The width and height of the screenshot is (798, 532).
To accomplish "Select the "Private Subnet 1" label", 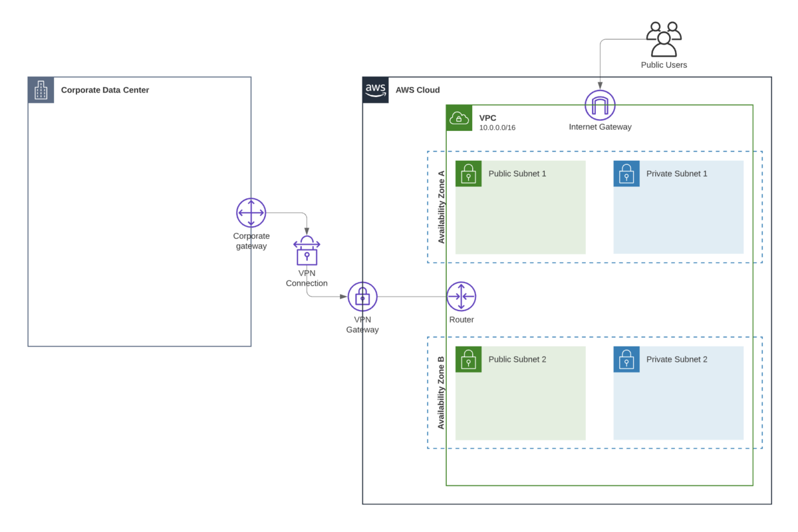I will click(677, 174).
